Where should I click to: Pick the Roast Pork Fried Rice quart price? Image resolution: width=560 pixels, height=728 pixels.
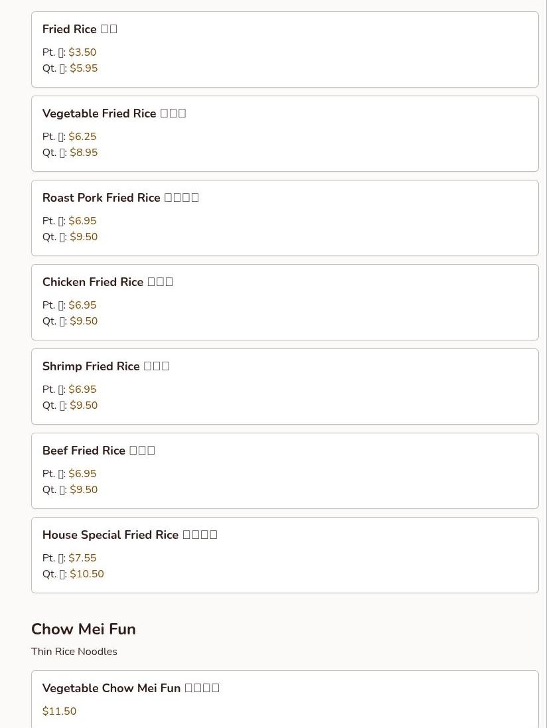click(x=84, y=237)
